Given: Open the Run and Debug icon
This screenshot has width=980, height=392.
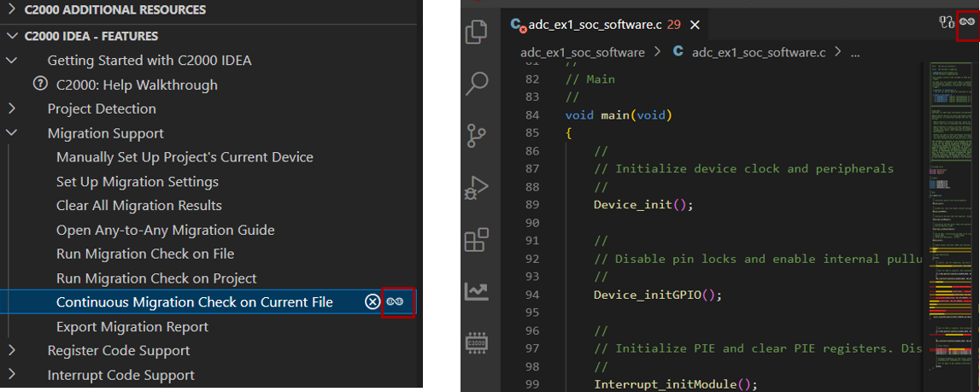Looking at the screenshot, I should (x=477, y=187).
